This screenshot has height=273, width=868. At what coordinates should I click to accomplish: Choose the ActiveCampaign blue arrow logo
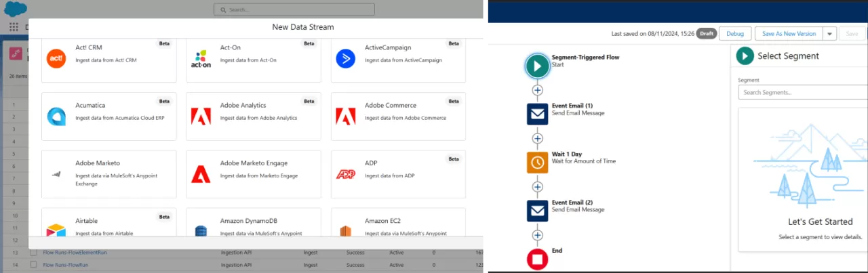pyautogui.click(x=346, y=59)
